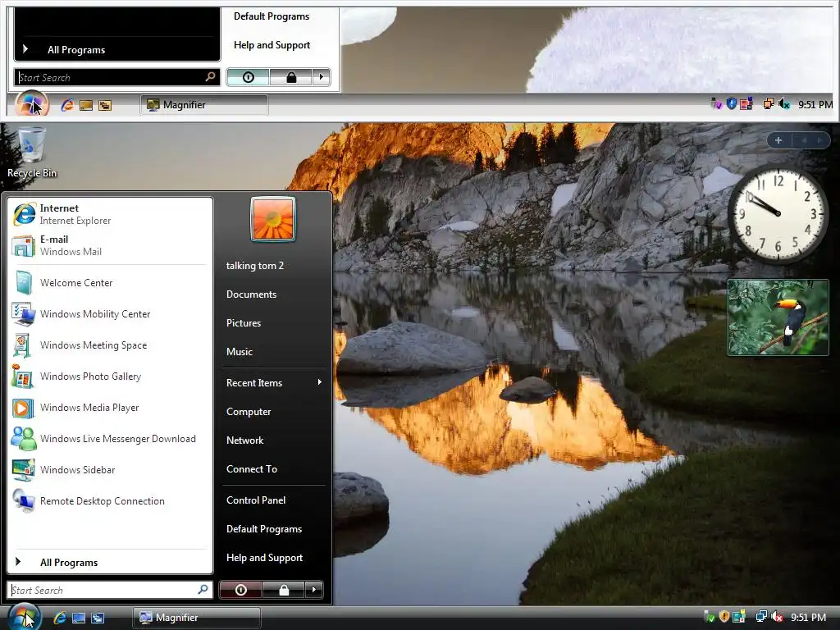Lock the computer with the padlock button
The image size is (840, 630).
(284, 590)
